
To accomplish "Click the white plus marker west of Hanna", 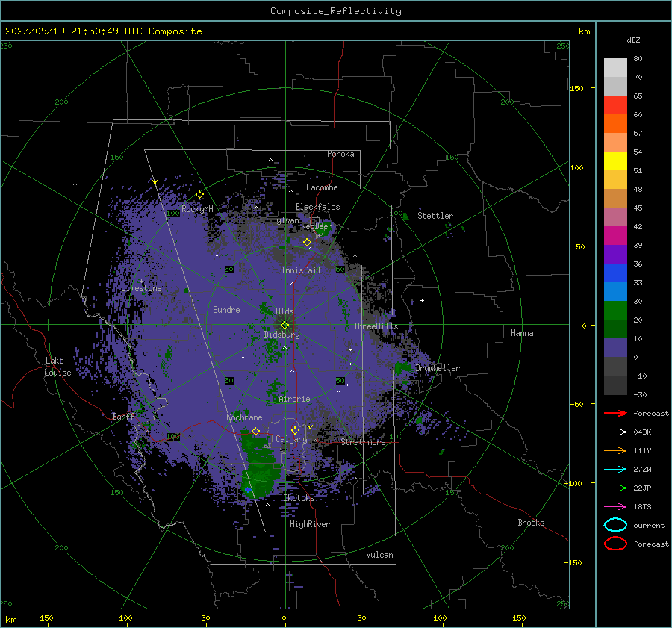I will pos(422,300).
